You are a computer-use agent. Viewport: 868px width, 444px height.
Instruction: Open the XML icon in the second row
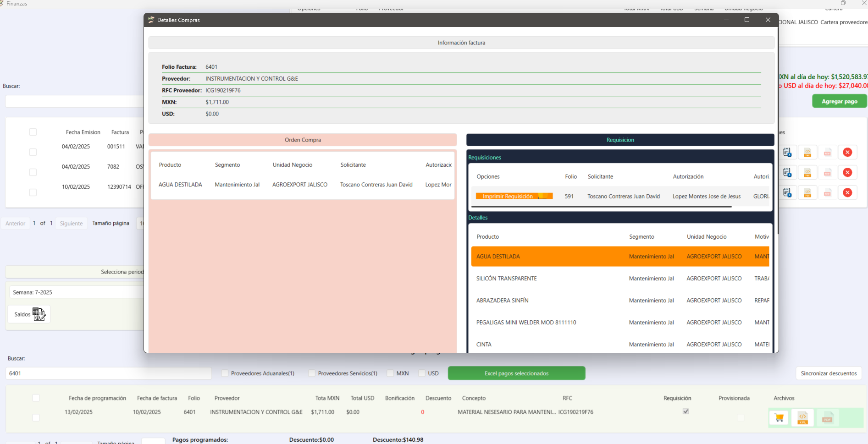(x=807, y=172)
